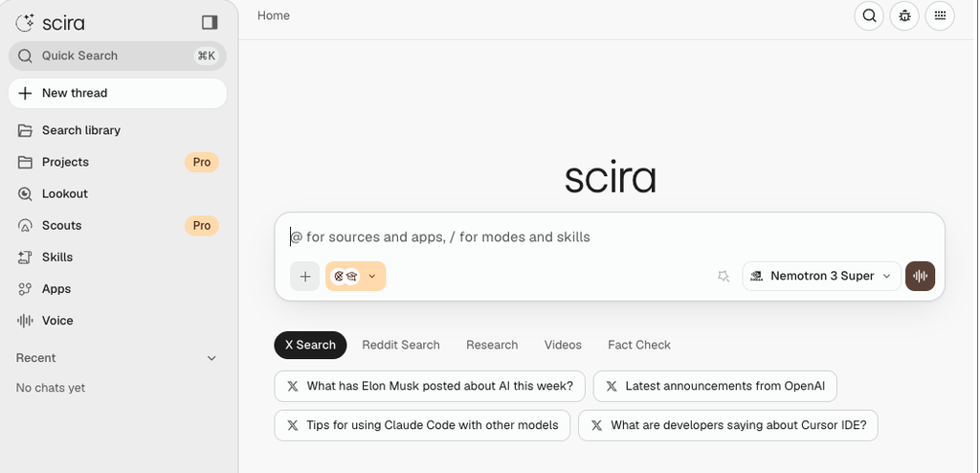This screenshot has width=980, height=473.
Task: Click the Recent section label
Action: pyautogui.click(x=35, y=358)
